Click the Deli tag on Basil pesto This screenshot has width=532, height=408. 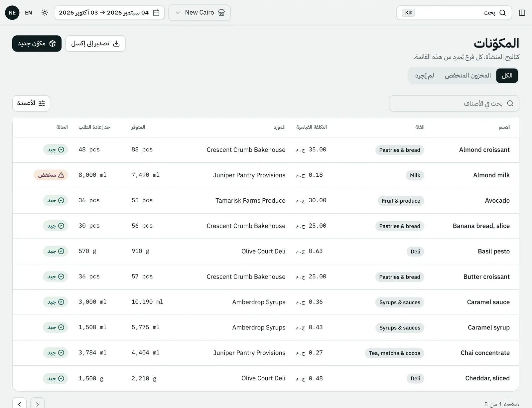(x=415, y=252)
